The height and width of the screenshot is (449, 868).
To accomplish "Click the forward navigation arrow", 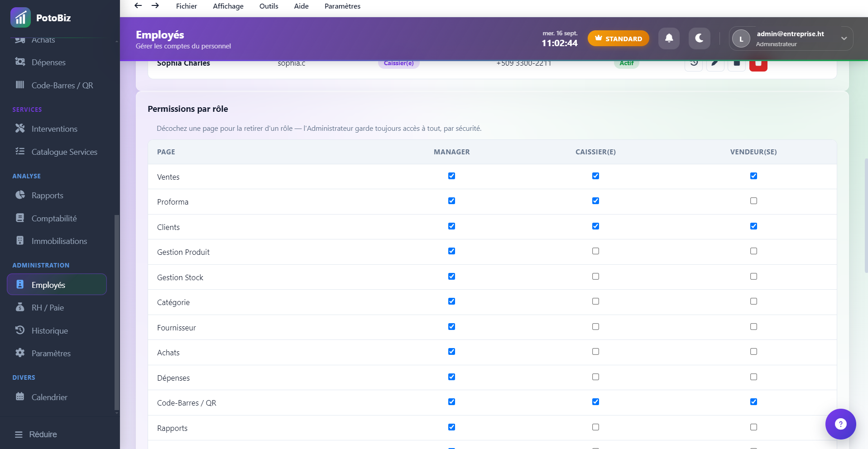I will [155, 6].
